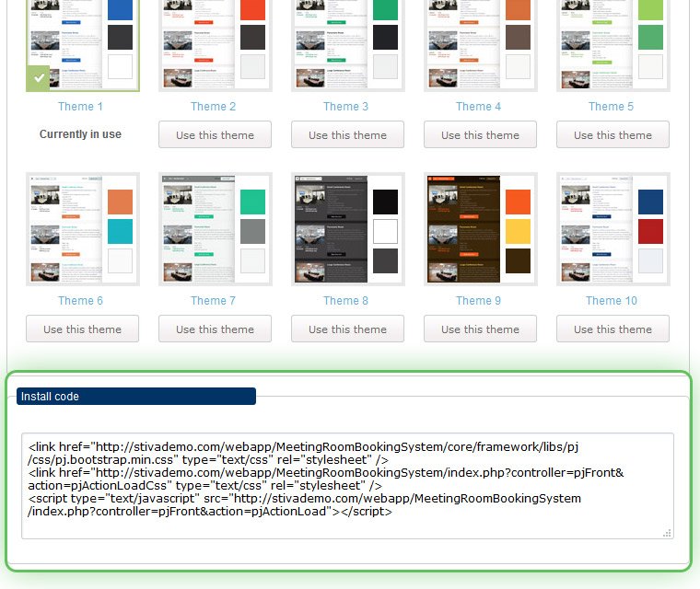Click gray swatch in Theme 7 preview
700x589 pixels.
(x=252, y=231)
